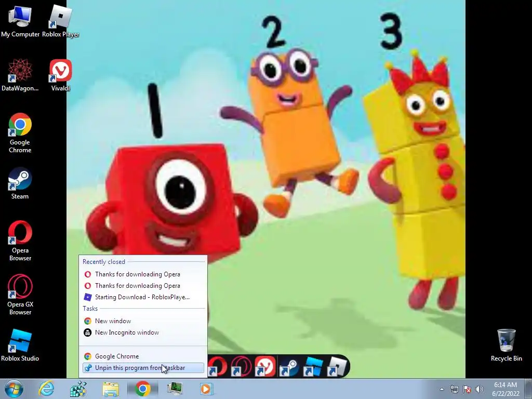Click the 6:14 AM clock
The height and width of the screenshot is (399, 532).
(x=506, y=389)
